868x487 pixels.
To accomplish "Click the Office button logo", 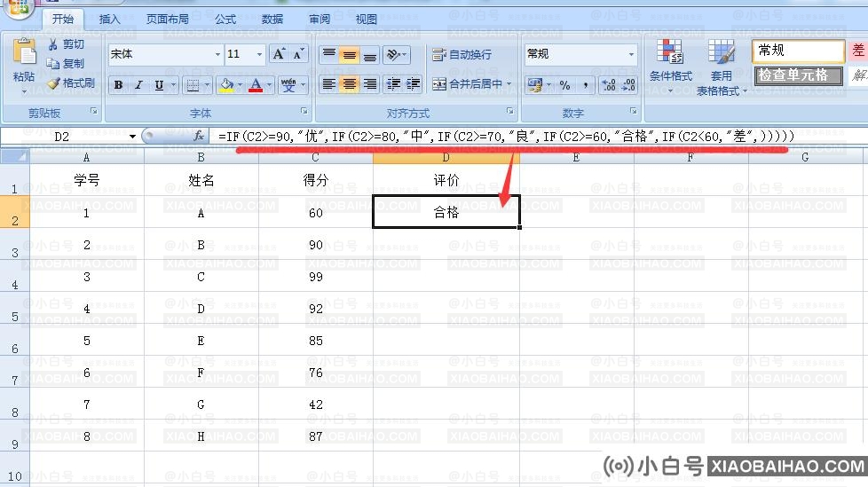I will coord(19,7).
